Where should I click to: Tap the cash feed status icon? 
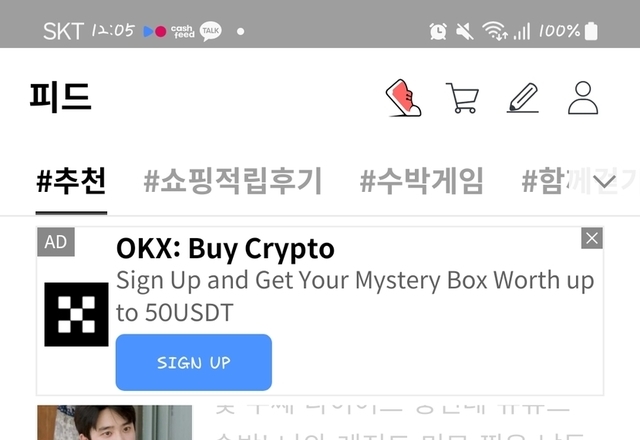point(182,31)
